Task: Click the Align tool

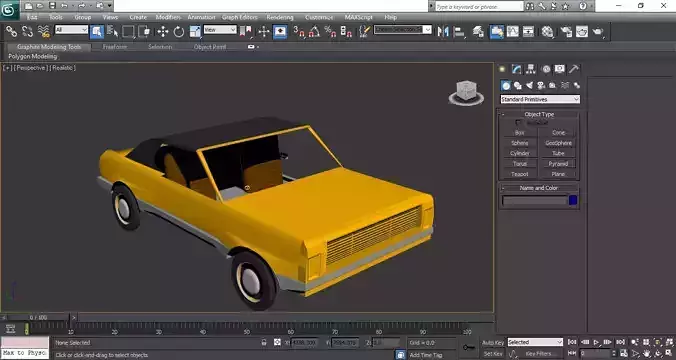Action: point(459,31)
